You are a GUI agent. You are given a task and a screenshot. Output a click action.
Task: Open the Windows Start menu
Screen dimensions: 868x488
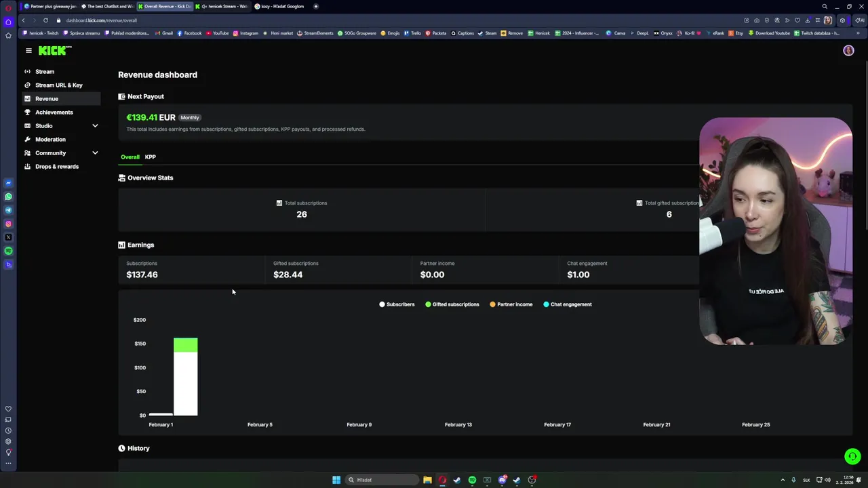(x=336, y=480)
